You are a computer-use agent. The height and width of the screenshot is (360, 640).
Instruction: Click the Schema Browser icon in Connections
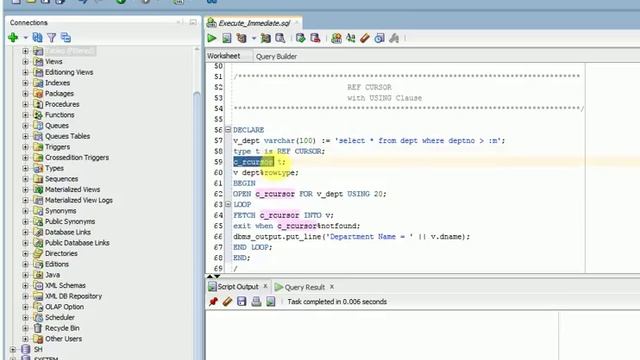tap(66, 38)
